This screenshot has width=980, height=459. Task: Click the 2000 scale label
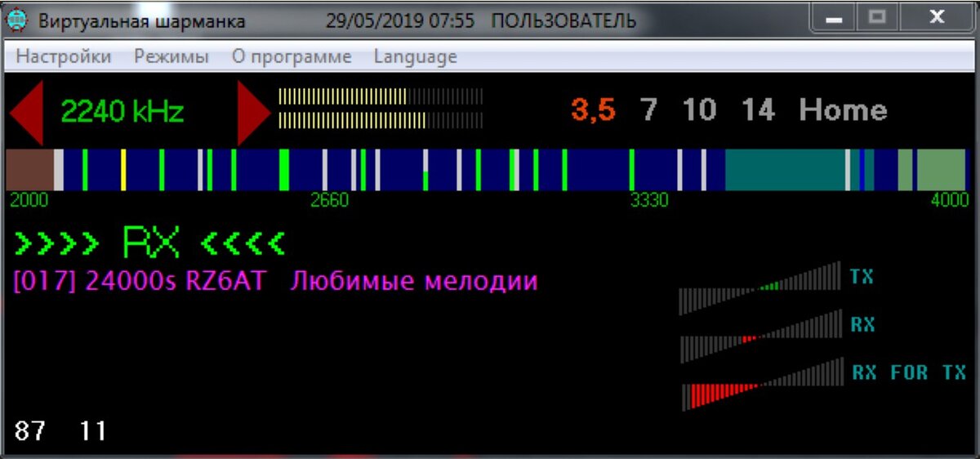[x=29, y=201]
